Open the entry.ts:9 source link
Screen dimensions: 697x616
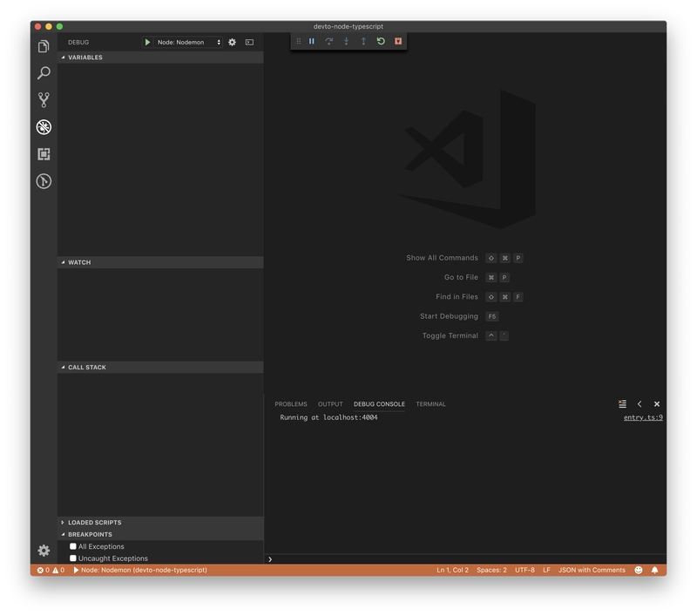click(x=643, y=417)
